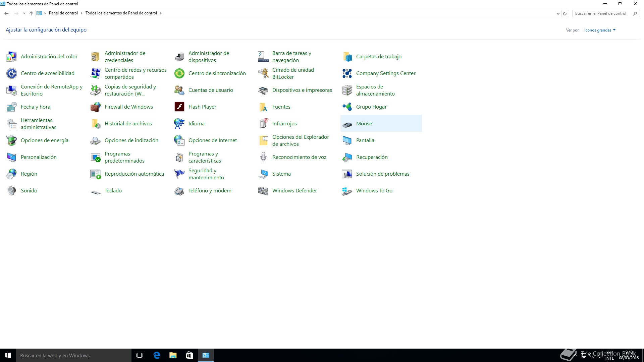Open the 'Opciones de indización' link

pyautogui.click(x=131, y=140)
